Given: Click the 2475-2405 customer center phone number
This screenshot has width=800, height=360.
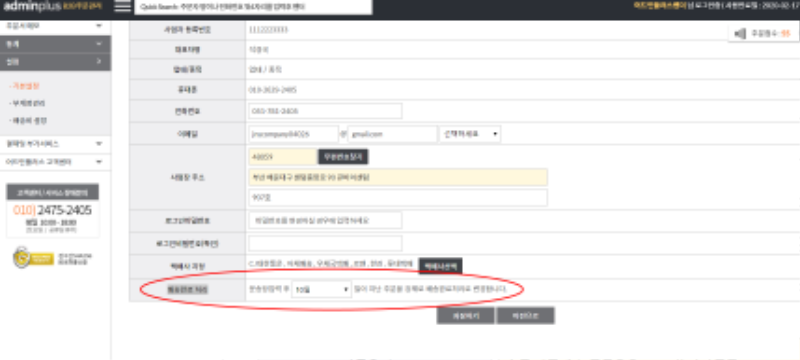Looking at the screenshot, I should click(x=64, y=210).
